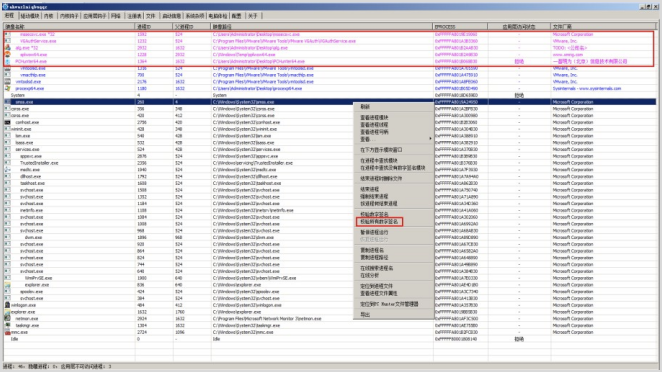
Task: Switch to the 进程 tab
Action: coord(9,16)
